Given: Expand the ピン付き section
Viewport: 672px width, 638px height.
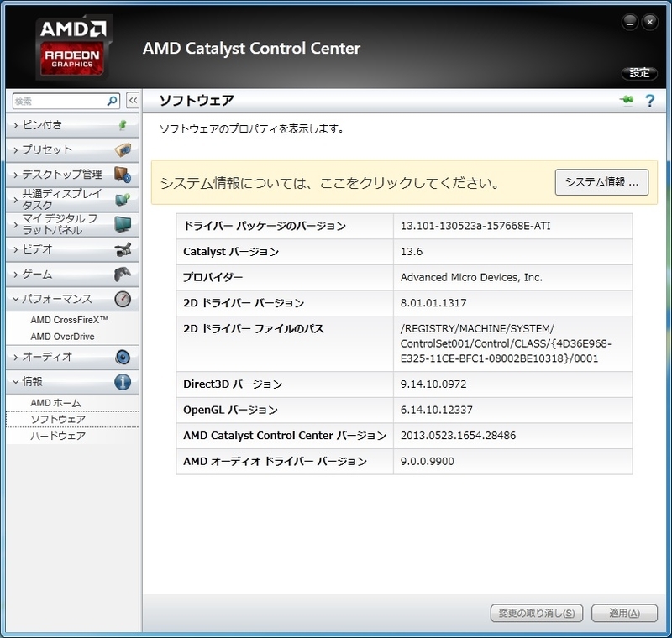Looking at the screenshot, I should click(72, 125).
